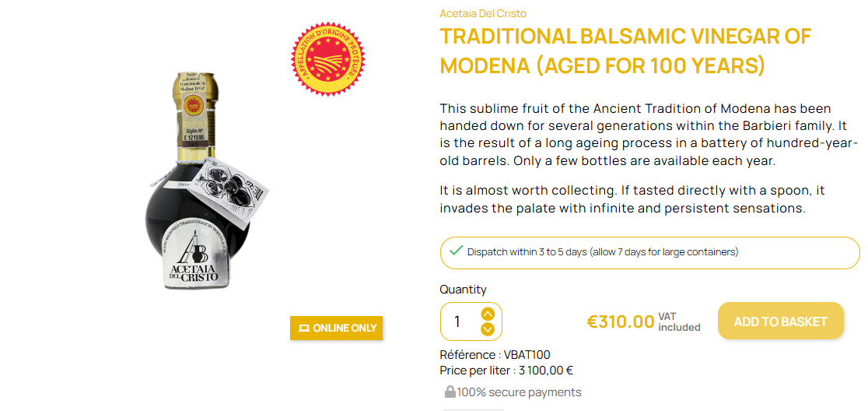Screen dimensions: 868x411
Task: Click the 100% secure payments text
Action: pyautogui.click(x=519, y=392)
